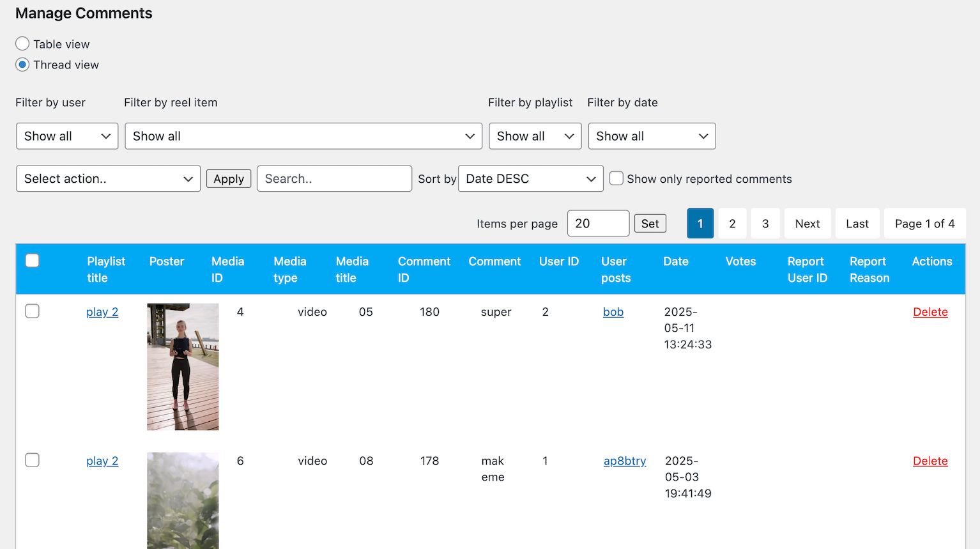Open the Filter by playlist dropdown
Viewport: 980px width, 549px height.
click(x=535, y=136)
